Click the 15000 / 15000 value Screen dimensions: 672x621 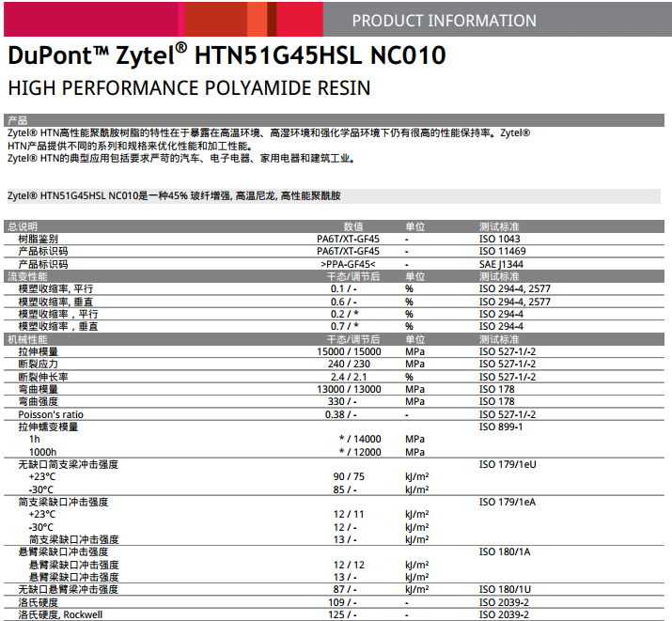point(349,351)
